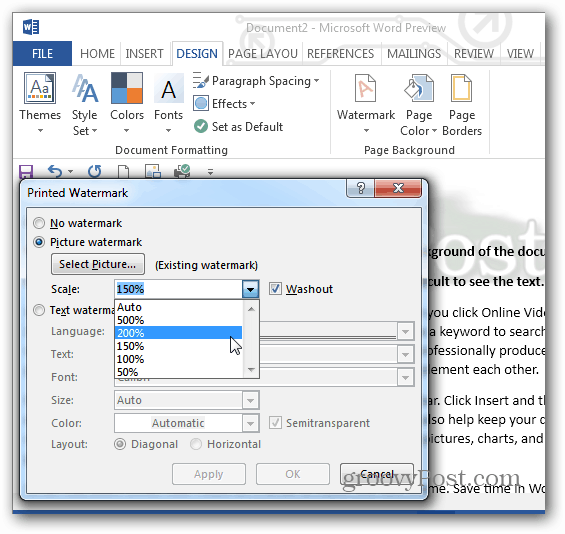565x534 pixels.
Task: Save document from Quick Access Toolbar
Action: click(26, 172)
